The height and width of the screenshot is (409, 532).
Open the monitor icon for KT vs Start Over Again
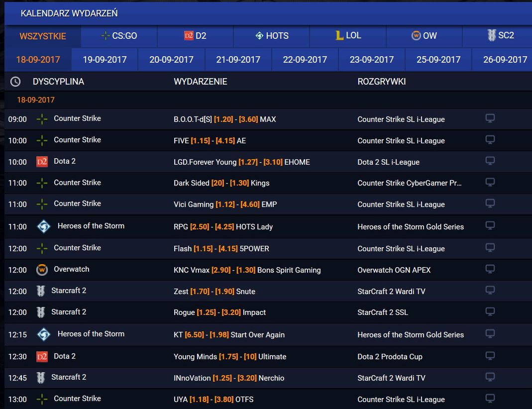(490, 334)
